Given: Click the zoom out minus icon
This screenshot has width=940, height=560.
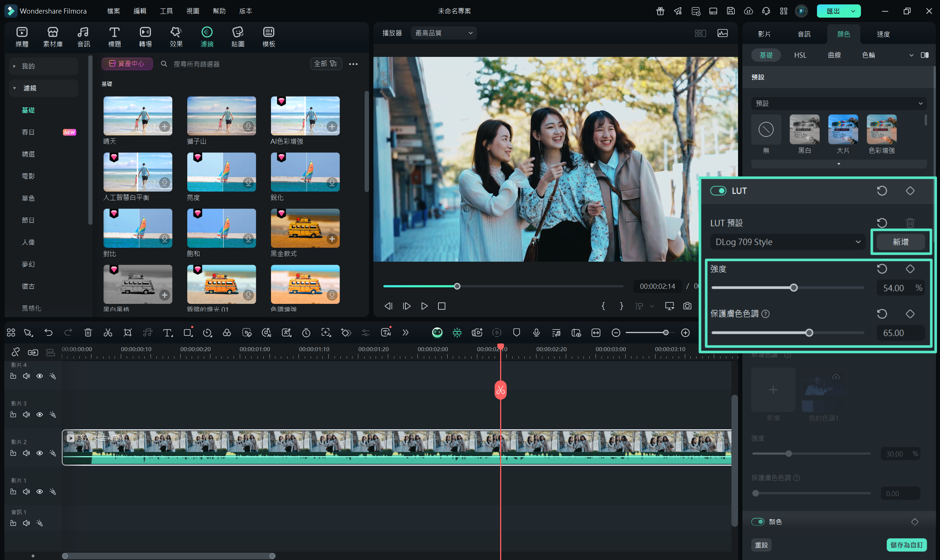Looking at the screenshot, I should coord(616,332).
